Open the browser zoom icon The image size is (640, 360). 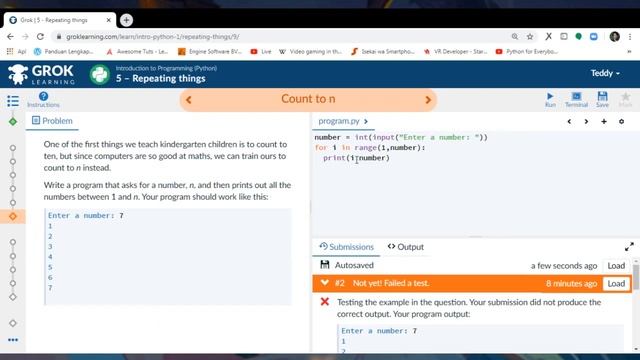pos(515,37)
